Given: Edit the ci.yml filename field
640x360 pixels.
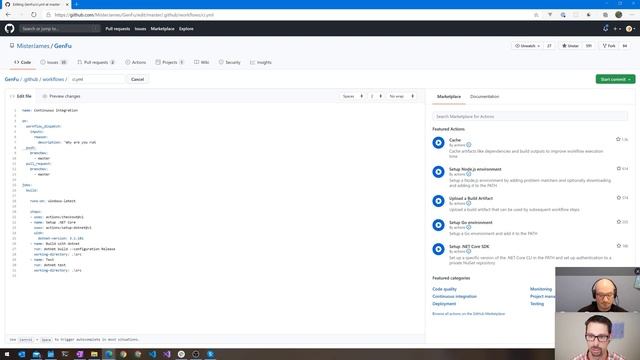Looking at the screenshot, I should (97, 79).
